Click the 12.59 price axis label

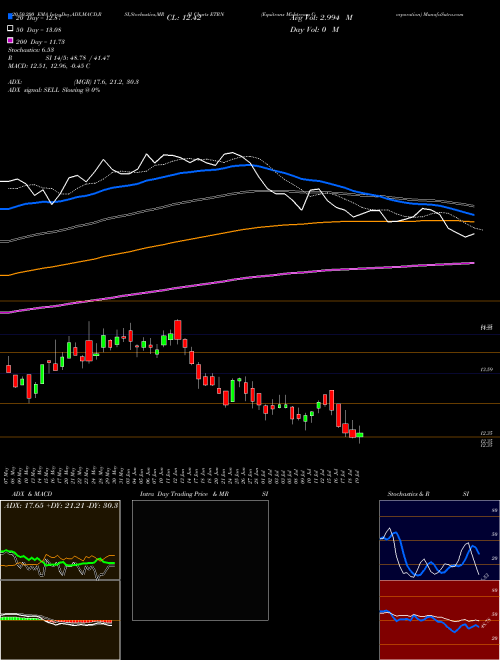tap(486, 370)
